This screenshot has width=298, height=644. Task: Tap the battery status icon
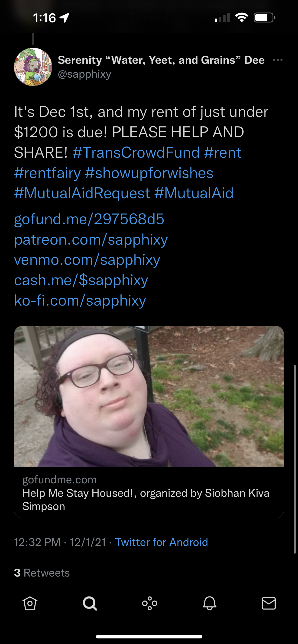point(265,18)
